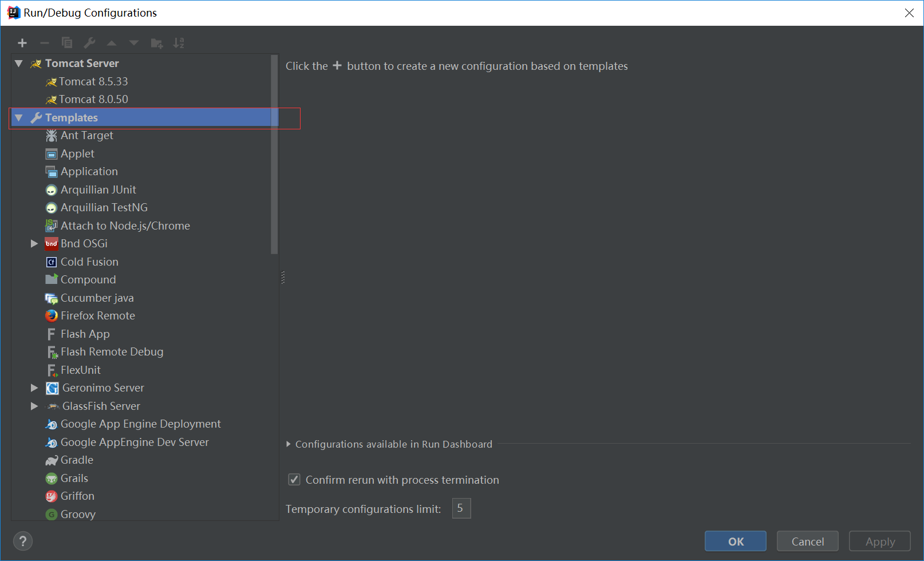Expand the Geronimo Server node
The width and height of the screenshot is (924, 561).
[x=34, y=388]
